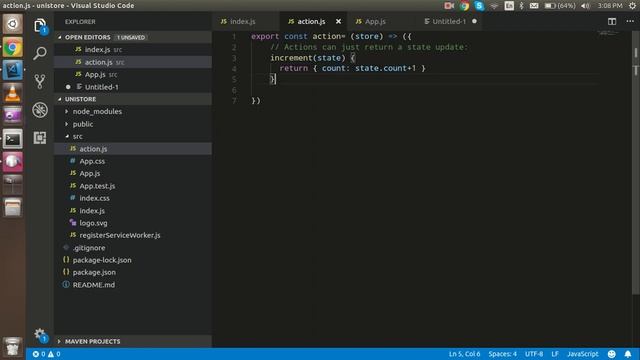The width and height of the screenshot is (640, 360).
Task: Open logo.svg in the file tree
Action: click(x=133, y=223)
